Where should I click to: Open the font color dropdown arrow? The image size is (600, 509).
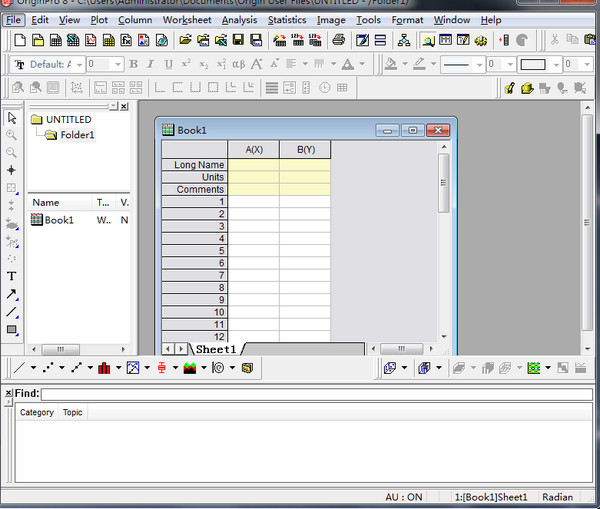point(362,64)
